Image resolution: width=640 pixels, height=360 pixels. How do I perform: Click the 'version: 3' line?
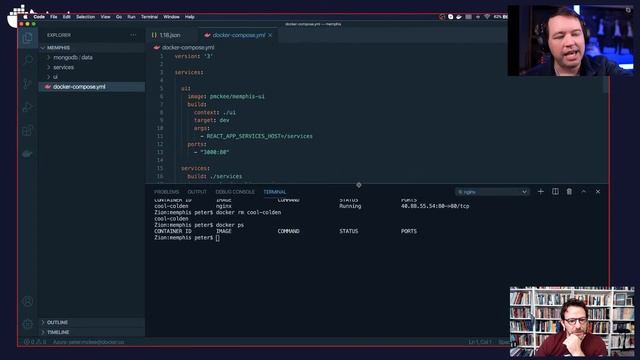194,56
